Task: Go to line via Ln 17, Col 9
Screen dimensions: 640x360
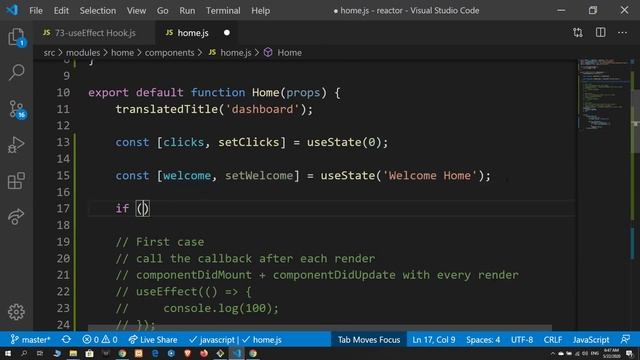Action: point(433,340)
